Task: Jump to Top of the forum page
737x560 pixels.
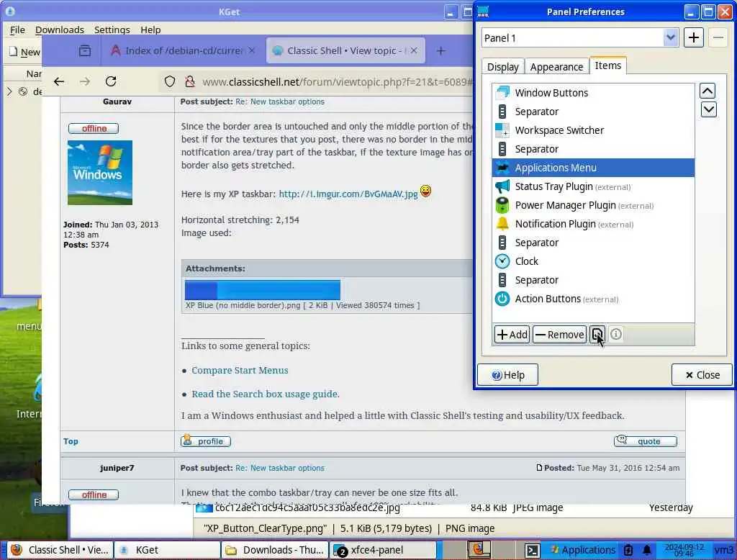Action: 71,441
